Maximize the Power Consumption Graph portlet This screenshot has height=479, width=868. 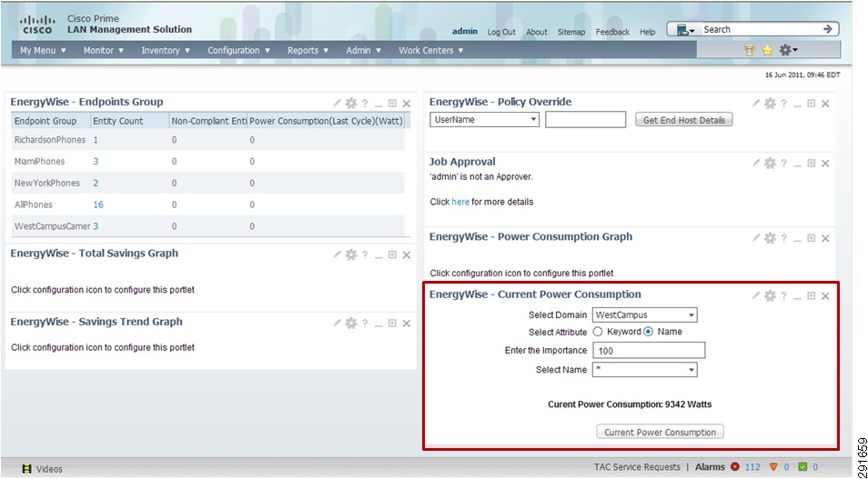(x=812, y=238)
